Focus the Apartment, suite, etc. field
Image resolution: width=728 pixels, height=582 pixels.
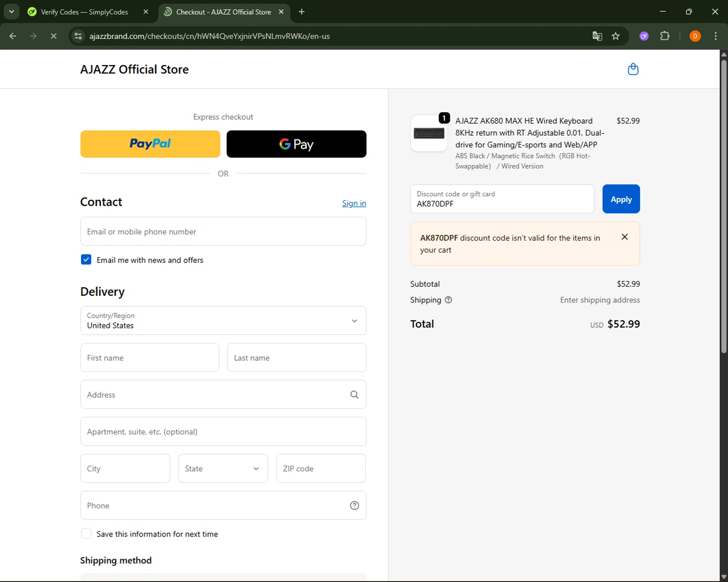point(223,431)
